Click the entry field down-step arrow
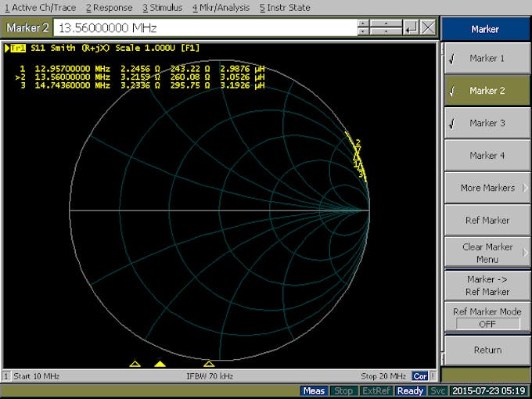The width and height of the screenshot is (532, 399). (363, 31)
